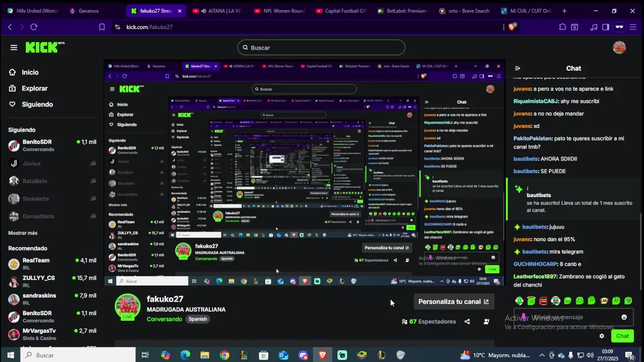This screenshot has width=644, height=362.
Task: Open Brave sidebar panel toggle
Action: pyautogui.click(x=606, y=27)
